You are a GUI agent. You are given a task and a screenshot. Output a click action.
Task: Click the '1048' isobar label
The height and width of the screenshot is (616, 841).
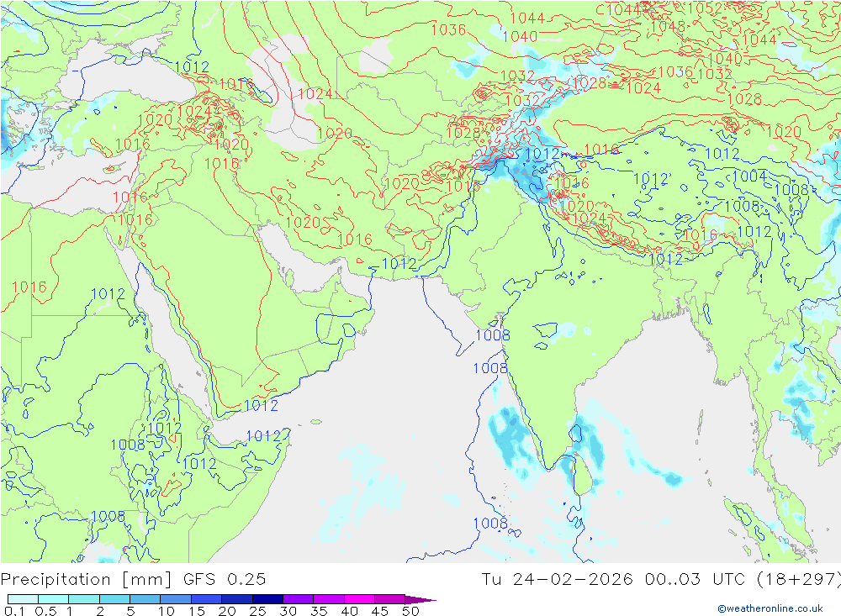(668, 26)
